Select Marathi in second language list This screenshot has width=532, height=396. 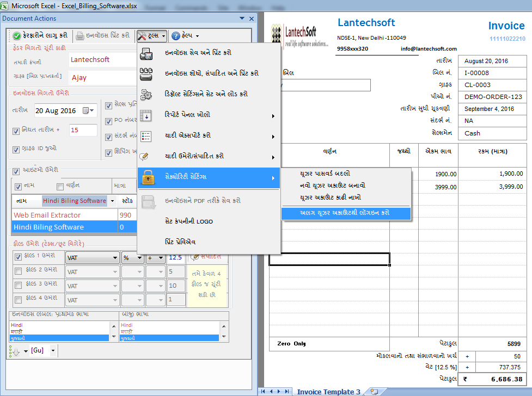pos(169,331)
